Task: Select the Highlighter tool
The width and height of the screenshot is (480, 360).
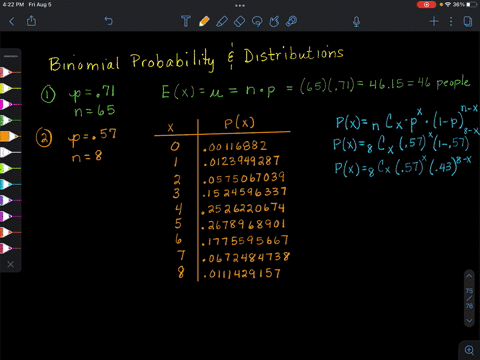Action: pos(222,21)
